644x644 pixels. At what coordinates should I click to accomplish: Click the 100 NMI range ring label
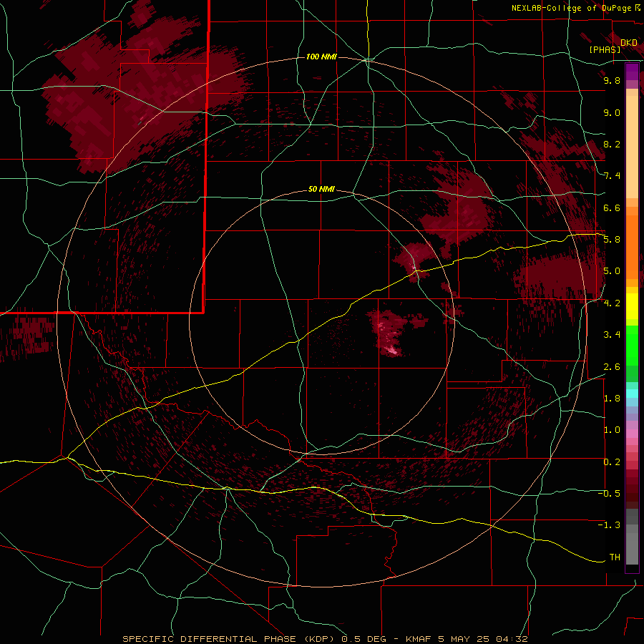321,57
